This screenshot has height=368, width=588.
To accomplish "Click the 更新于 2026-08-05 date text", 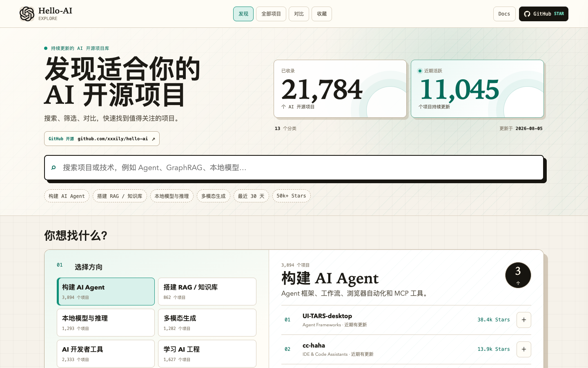I will pos(521,128).
